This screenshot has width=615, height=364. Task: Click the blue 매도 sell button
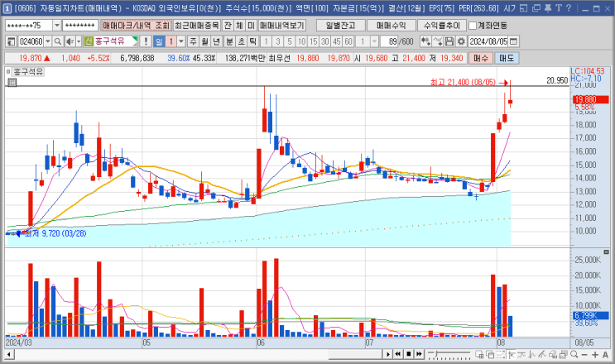pyautogui.click(x=507, y=59)
